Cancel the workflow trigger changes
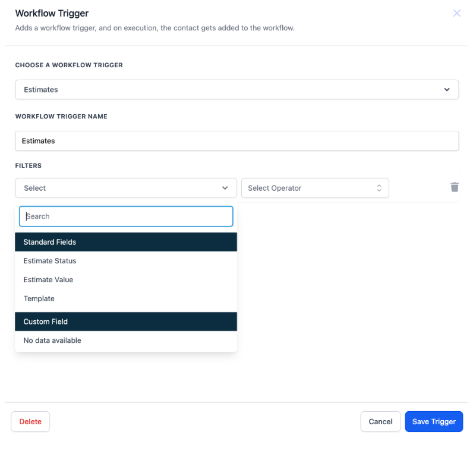This screenshot has width=476, height=451. 380,421
